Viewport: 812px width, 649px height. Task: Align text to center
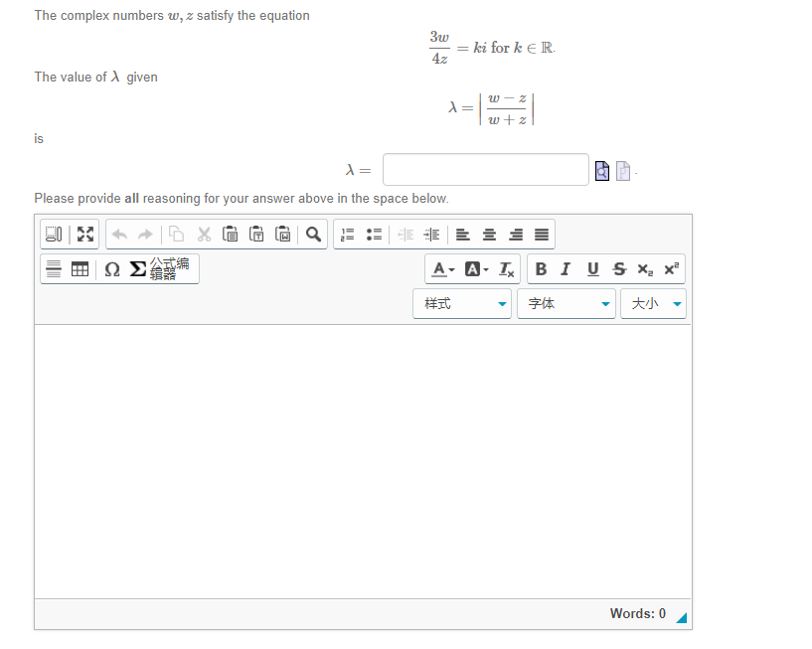coord(488,234)
